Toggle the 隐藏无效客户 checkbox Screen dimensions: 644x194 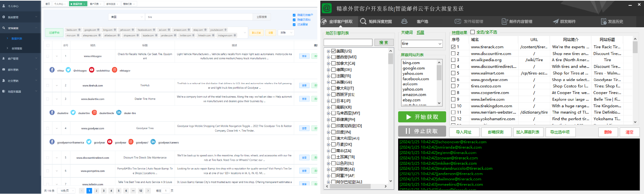294,15
